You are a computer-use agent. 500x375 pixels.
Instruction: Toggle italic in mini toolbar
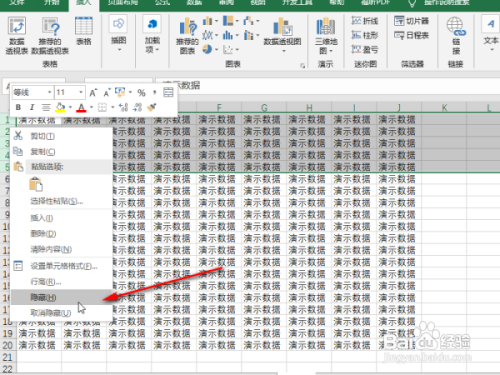click(x=32, y=107)
